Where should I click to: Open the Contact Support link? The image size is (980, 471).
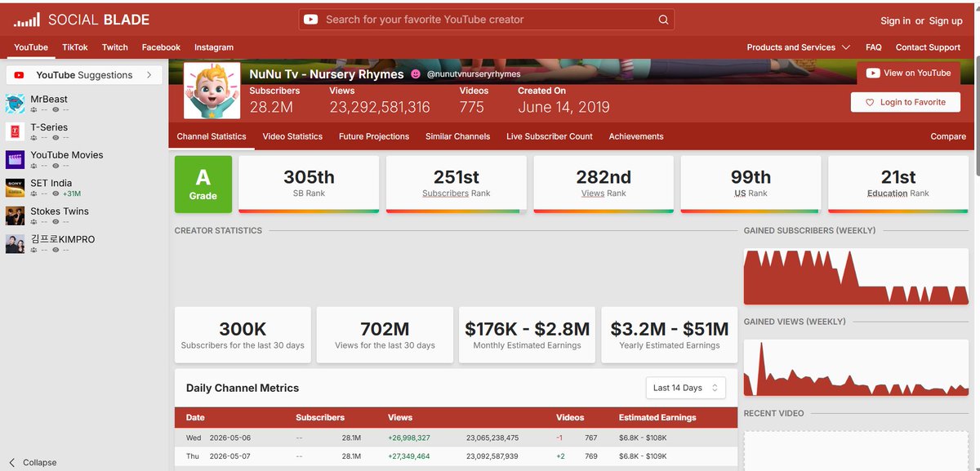pos(928,47)
